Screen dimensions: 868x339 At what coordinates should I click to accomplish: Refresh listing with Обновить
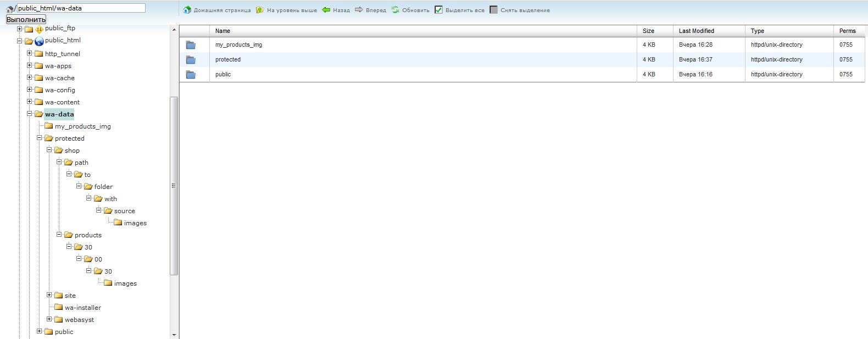(410, 10)
